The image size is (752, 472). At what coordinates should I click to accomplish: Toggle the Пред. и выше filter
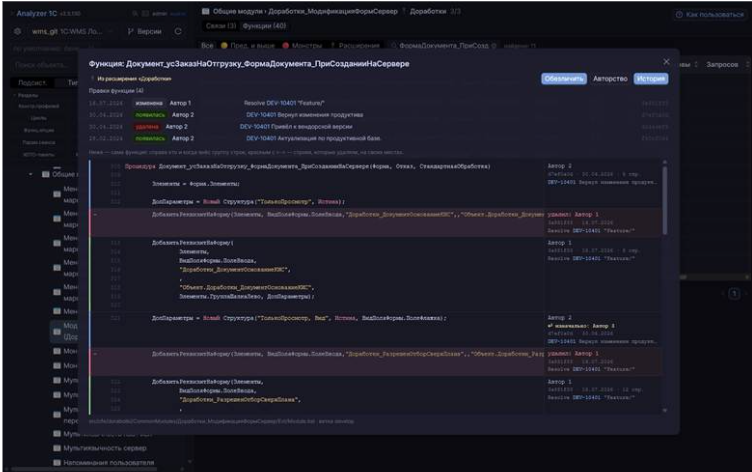tap(248, 46)
